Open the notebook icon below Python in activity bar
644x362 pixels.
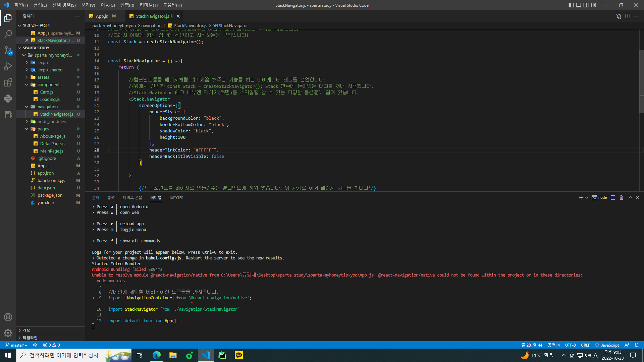8,115
